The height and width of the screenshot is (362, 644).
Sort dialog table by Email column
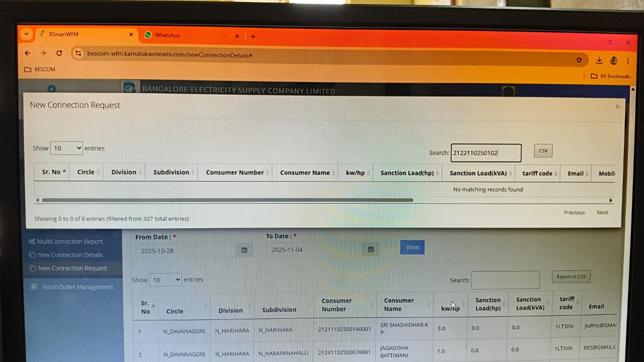coord(576,173)
